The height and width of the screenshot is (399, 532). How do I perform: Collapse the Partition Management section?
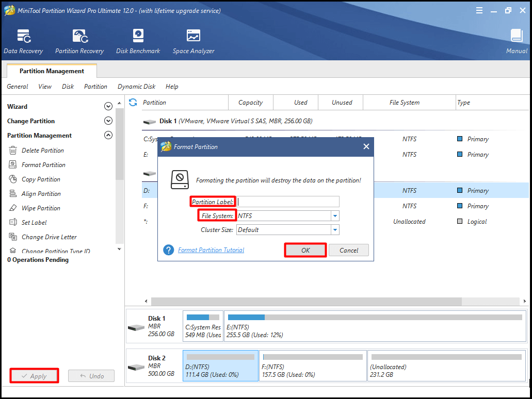pos(108,135)
